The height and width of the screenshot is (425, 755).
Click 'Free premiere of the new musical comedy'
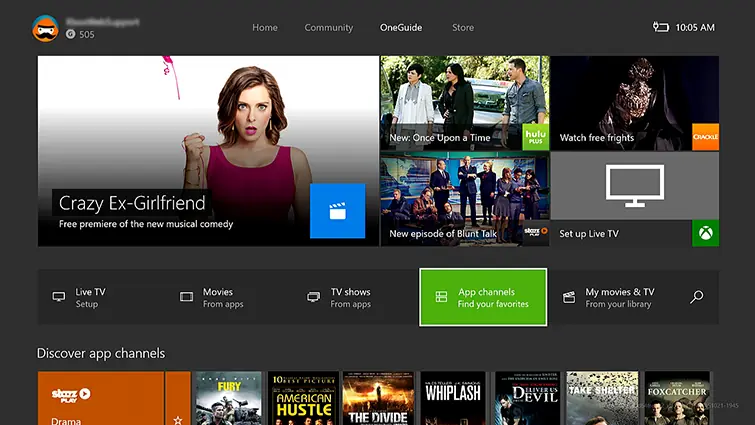coord(146,224)
